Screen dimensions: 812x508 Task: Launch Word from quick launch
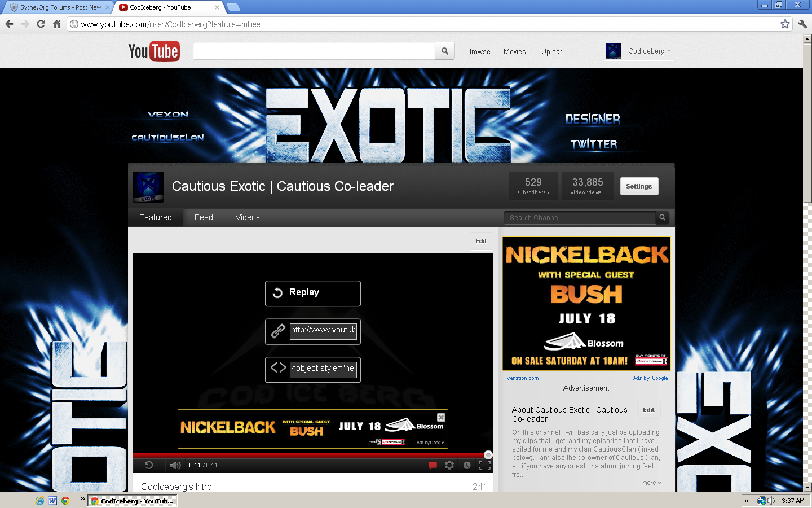pyautogui.click(x=52, y=501)
